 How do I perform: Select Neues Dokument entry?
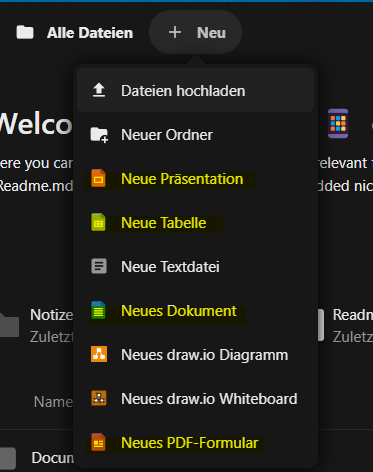tap(195, 311)
